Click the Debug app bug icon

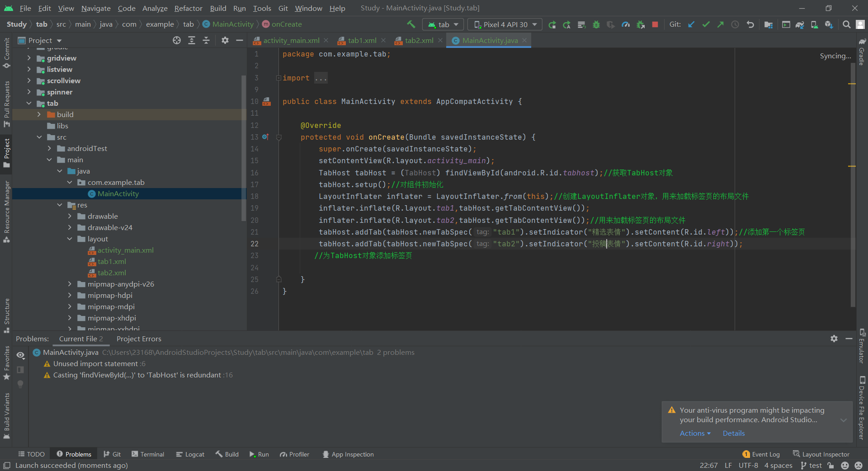pyautogui.click(x=596, y=24)
